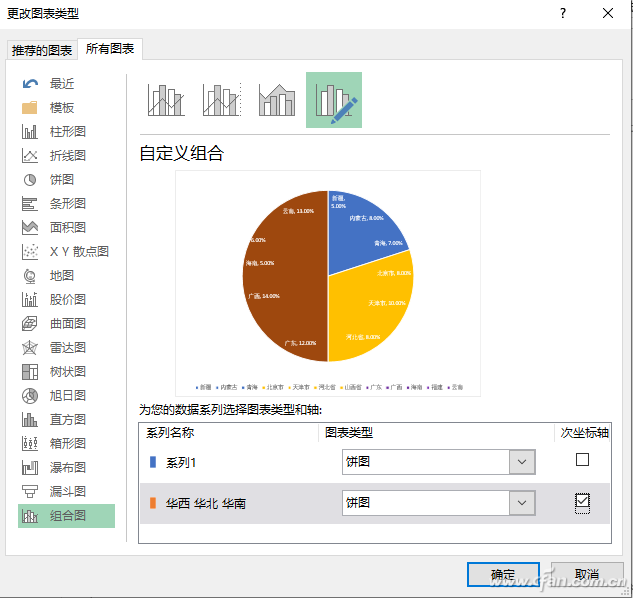Choose 瀑布图 waterfall chart category
633x598 pixels.
[66, 468]
